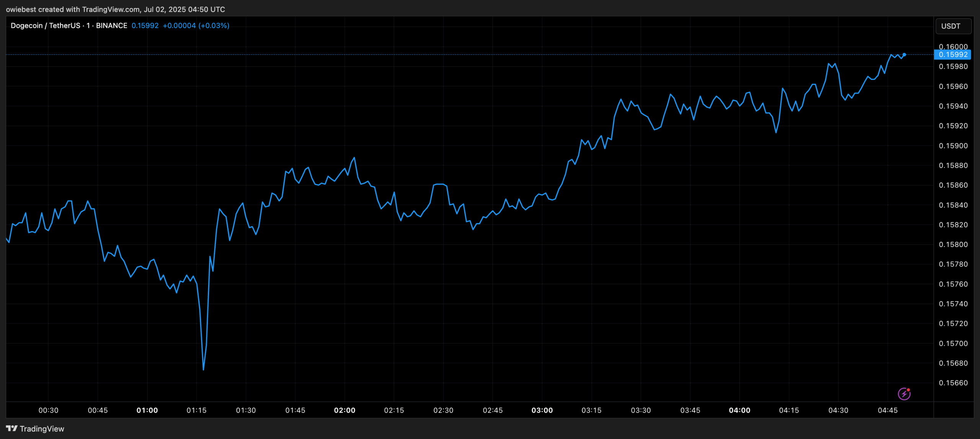This screenshot has height=439, width=980.
Task: Click the 03:30 time axis label
Action: pos(641,410)
